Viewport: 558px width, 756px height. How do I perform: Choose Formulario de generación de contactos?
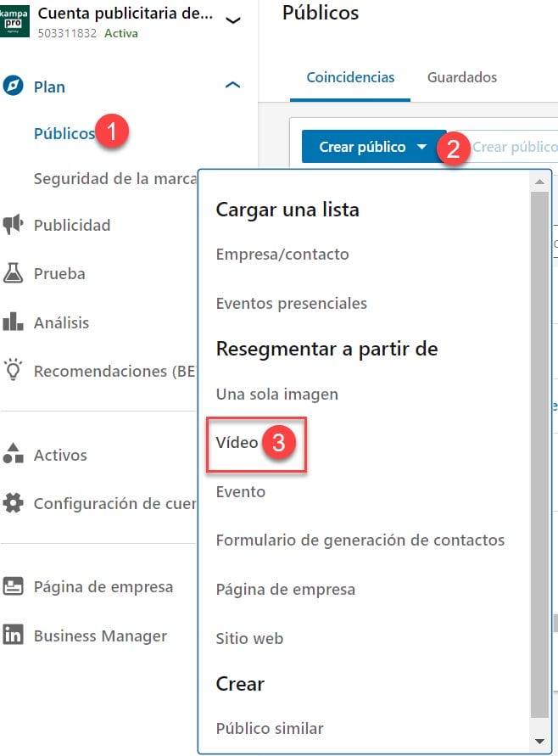(x=360, y=540)
